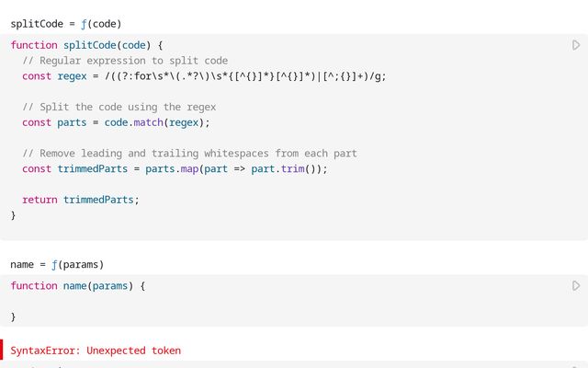This screenshot has width=588, height=368.
Task: Click the function name(params) { line
Action: [78, 286]
